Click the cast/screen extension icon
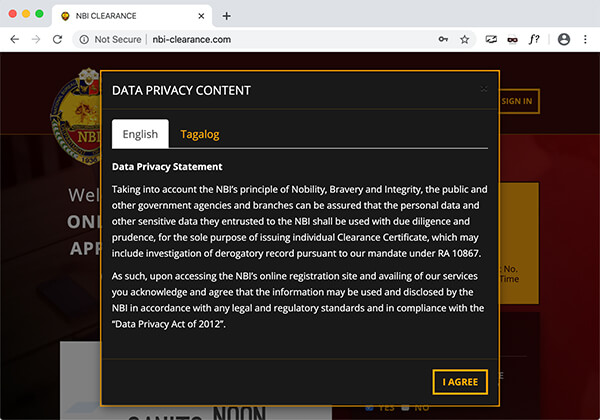 491,39
